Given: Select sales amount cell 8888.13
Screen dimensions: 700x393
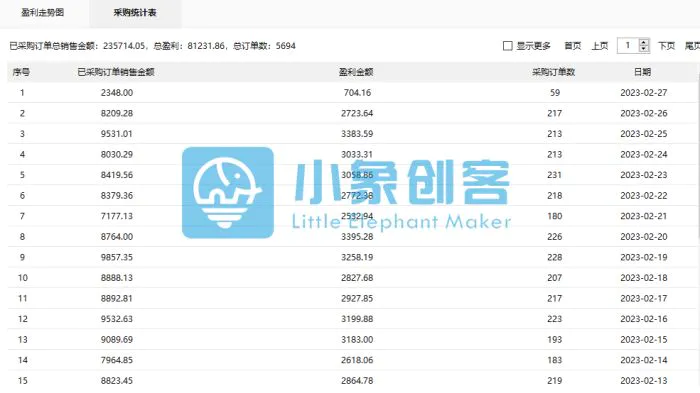Looking at the screenshot, I should [117, 277].
